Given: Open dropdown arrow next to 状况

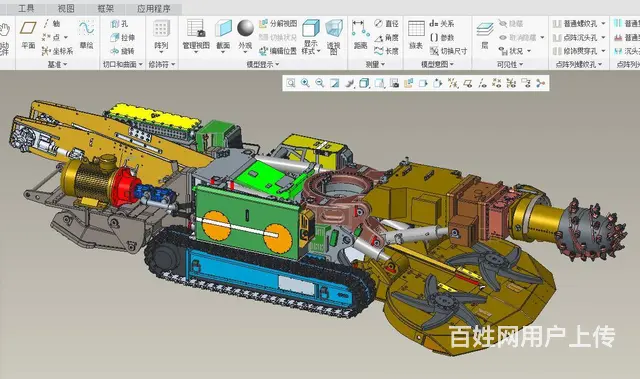Looking at the screenshot, I should coord(529,51).
